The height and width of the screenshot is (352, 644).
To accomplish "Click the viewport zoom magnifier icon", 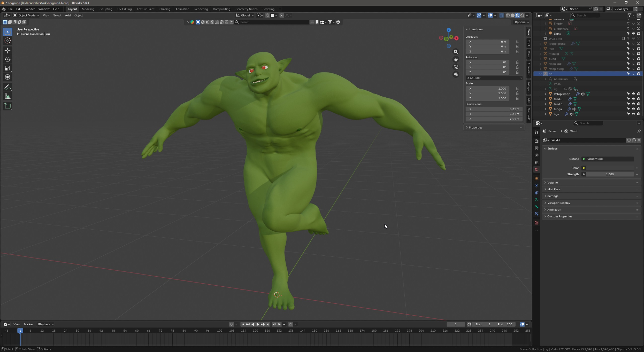I will click(x=456, y=52).
